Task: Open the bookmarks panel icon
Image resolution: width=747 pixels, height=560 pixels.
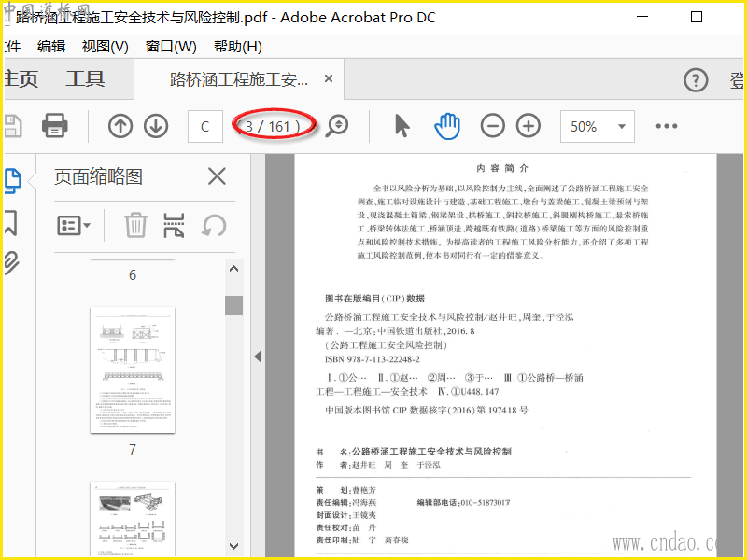Action: pos(11,223)
